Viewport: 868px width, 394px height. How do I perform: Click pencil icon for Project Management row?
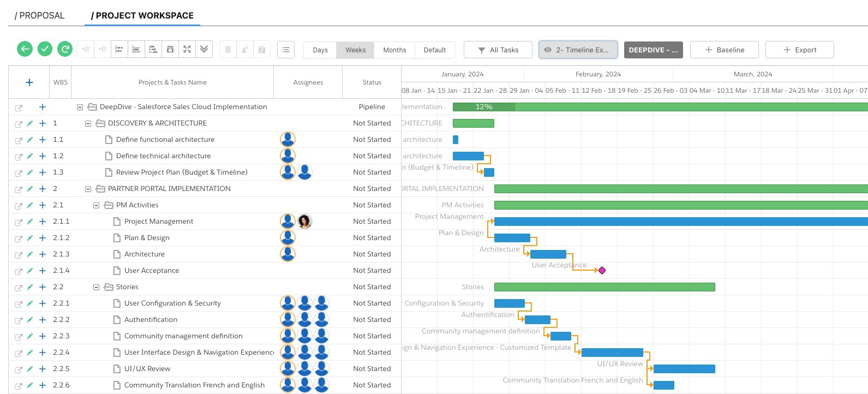tap(30, 222)
